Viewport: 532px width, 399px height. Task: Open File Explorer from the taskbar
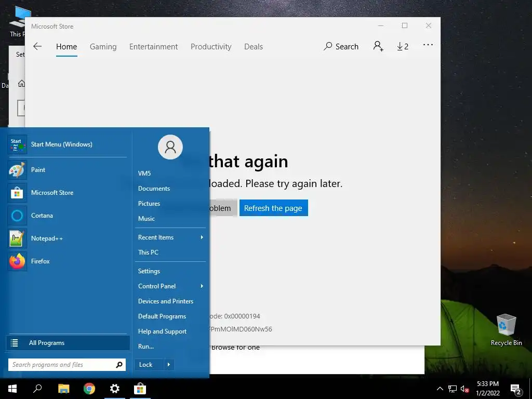[x=63, y=389]
